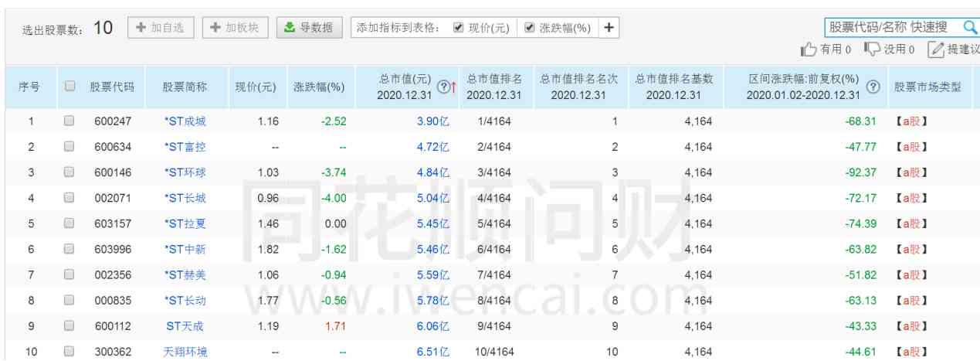Click the -92.37 interval change value
980x361 pixels.
click(x=861, y=172)
